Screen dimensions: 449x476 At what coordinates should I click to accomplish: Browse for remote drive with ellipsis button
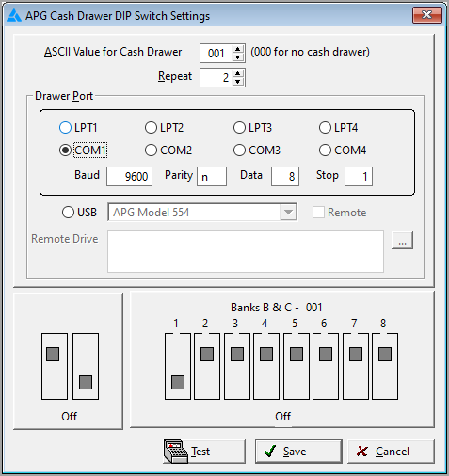coord(402,241)
